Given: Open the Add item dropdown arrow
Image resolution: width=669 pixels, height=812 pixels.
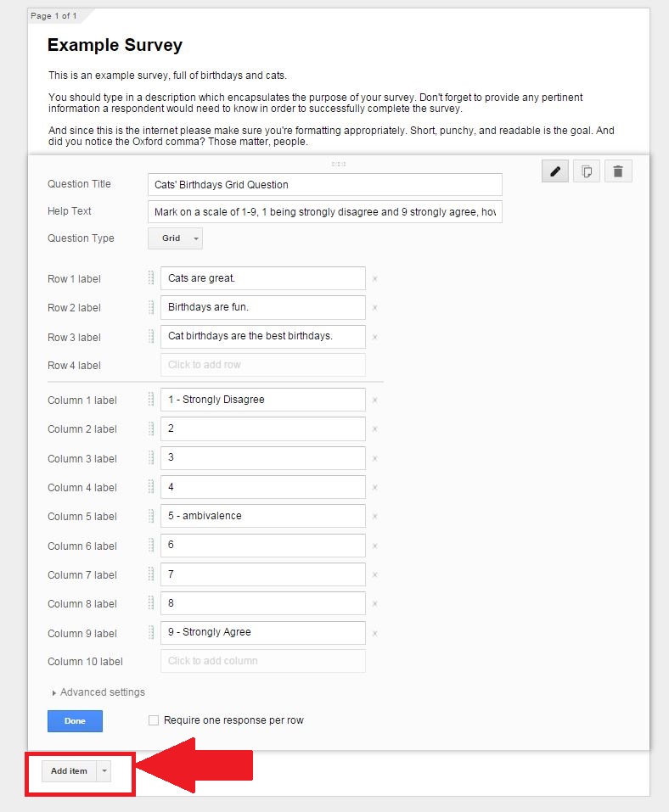Looking at the screenshot, I should (x=104, y=770).
